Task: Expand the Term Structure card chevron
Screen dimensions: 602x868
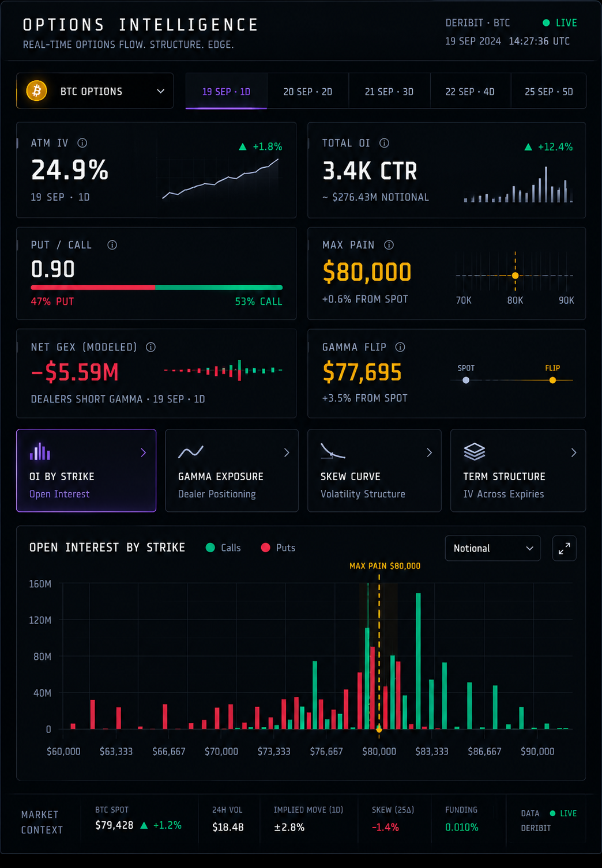Action: (x=573, y=453)
